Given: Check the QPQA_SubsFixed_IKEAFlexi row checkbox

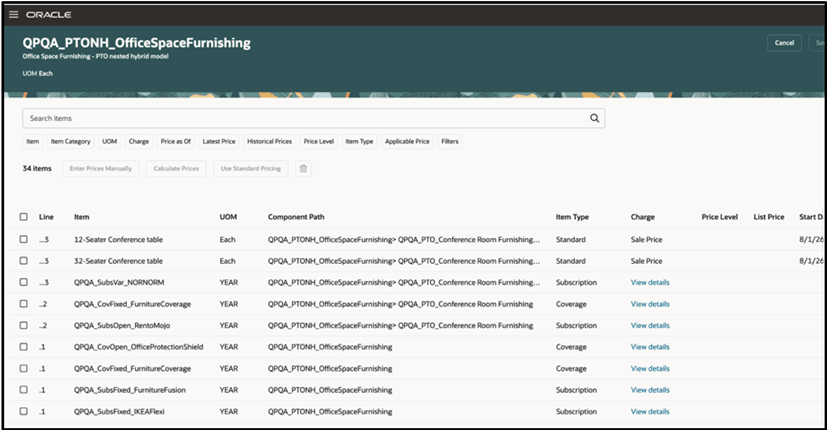Looking at the screenshot, I should (24, 411).
